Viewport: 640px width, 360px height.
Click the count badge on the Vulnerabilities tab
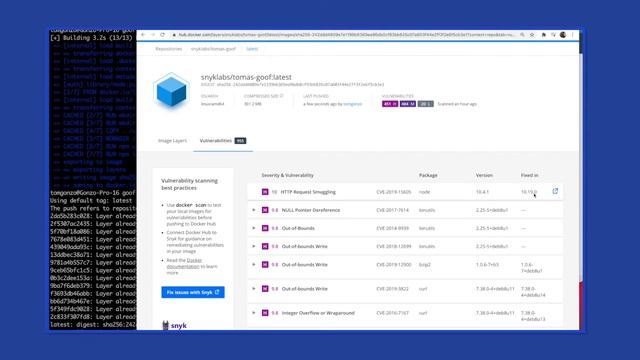(240, 140)
